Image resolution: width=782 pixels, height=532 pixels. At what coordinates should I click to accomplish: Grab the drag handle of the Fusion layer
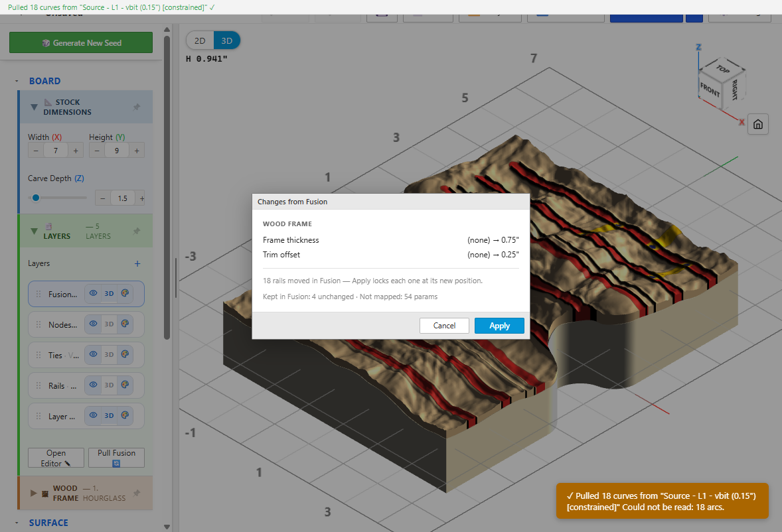[x=39, y=294]
